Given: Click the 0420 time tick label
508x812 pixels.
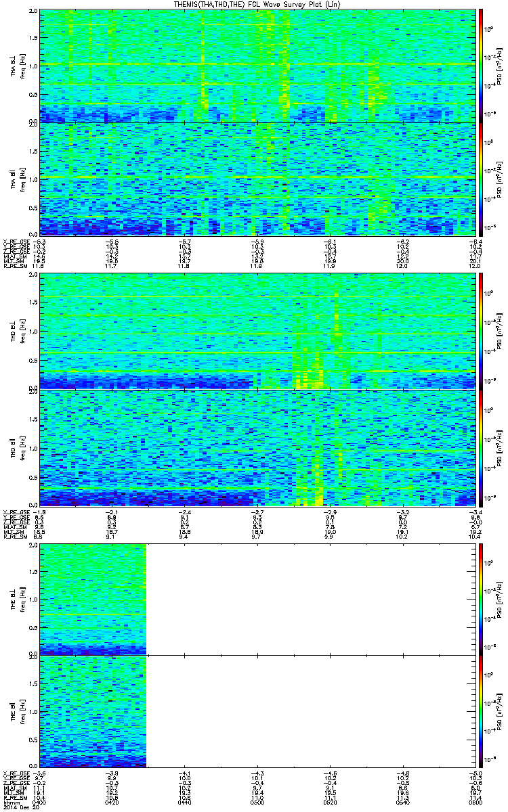Looking at the screenshot, I should point(112,803).
